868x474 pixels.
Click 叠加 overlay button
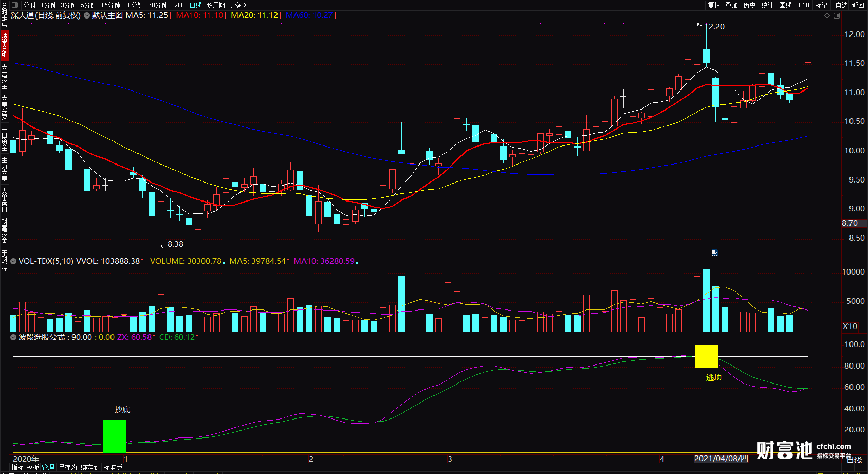(x=732, y=5)
